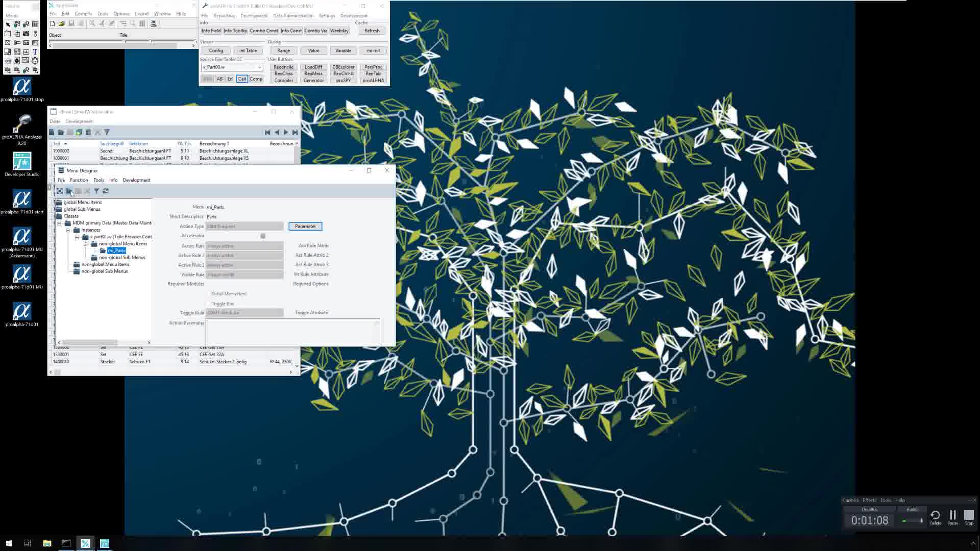Select the mi_Parts tree item
The image size is (980, 551).
[x=116, y=251]
